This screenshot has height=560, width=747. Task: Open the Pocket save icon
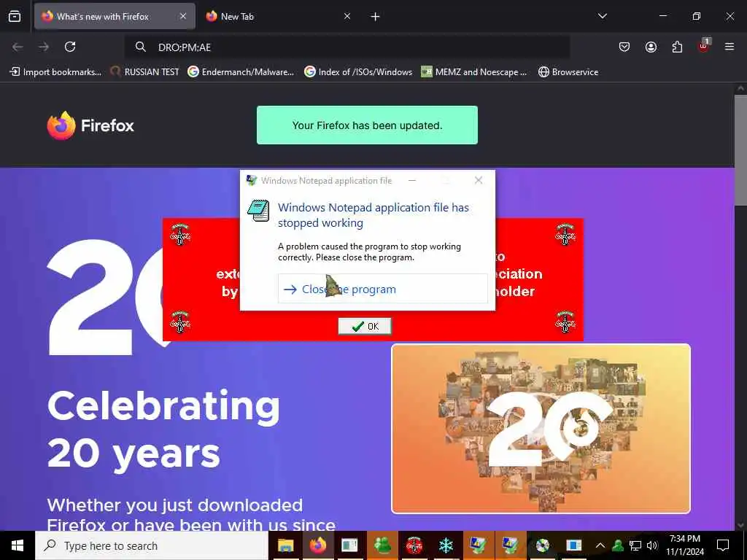click(x=624, y=47)
